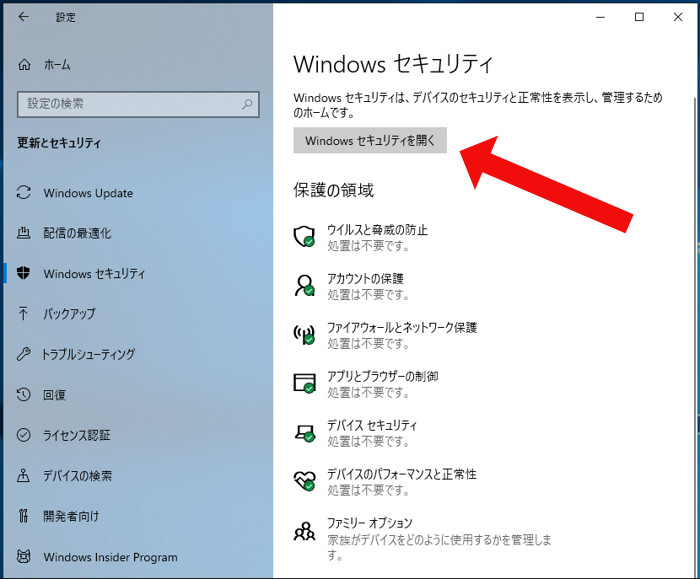Open アカウントの保護
Viewport: 700px width, 579px height.
(365, 279)
